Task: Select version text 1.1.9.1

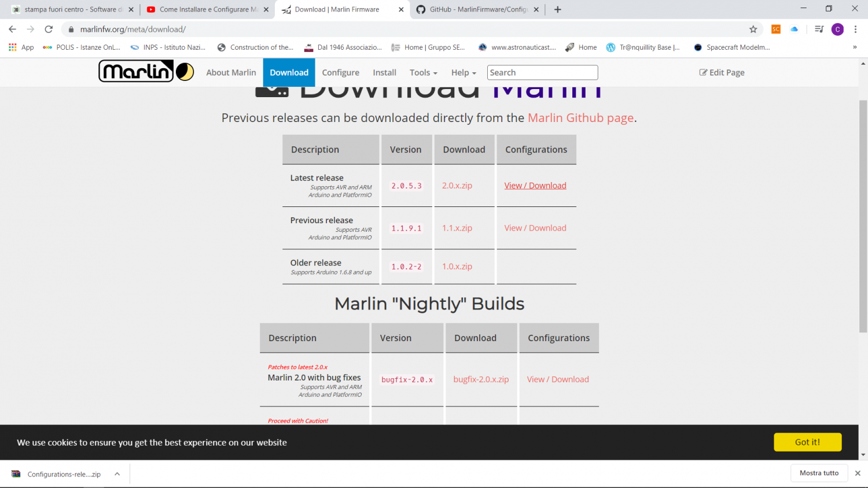Action: tap(406, 228)
